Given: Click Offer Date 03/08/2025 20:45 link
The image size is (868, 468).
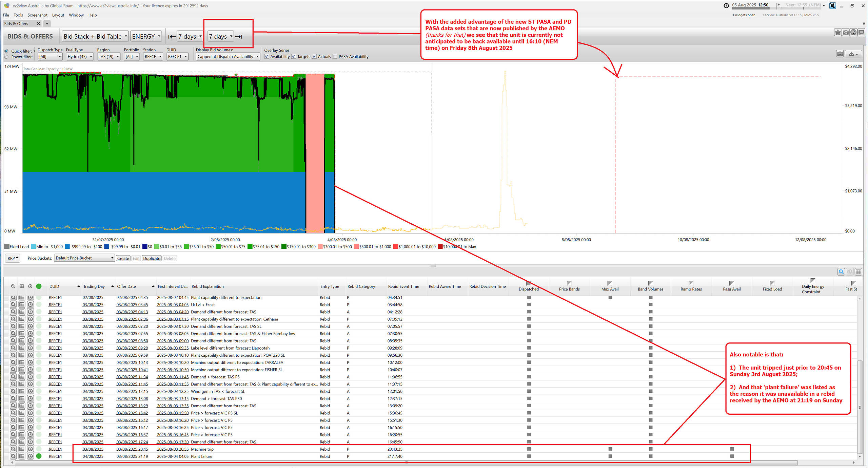Looking at the screenshot, I should [x=132, y=449].
